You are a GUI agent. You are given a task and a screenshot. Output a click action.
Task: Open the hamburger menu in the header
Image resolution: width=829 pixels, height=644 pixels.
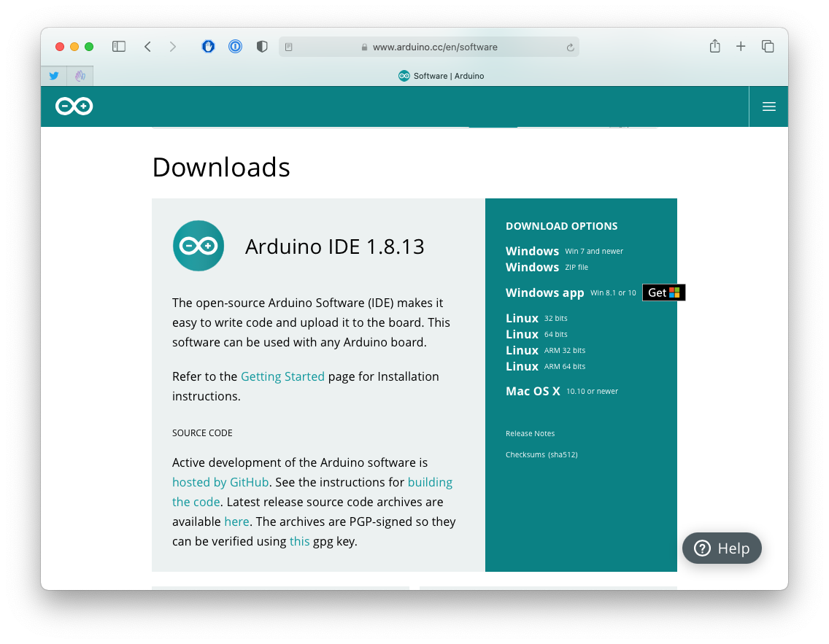tap(768, 106)
